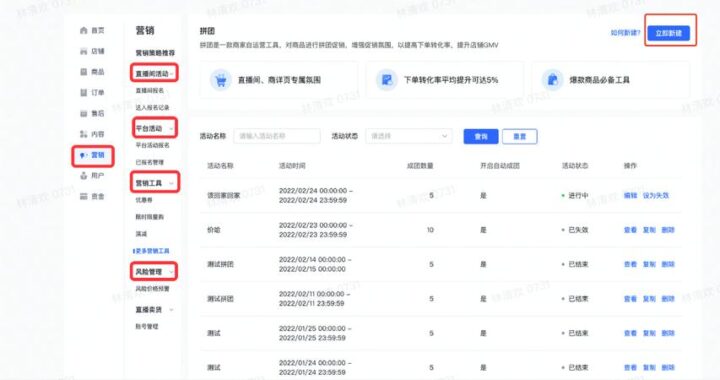The image size is (720, 380).
Task: Open the 首页 home icon in sidebar
Action: coord(84,30)
